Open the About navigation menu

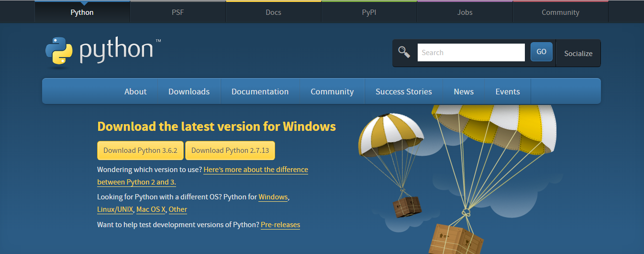[135, 92]
